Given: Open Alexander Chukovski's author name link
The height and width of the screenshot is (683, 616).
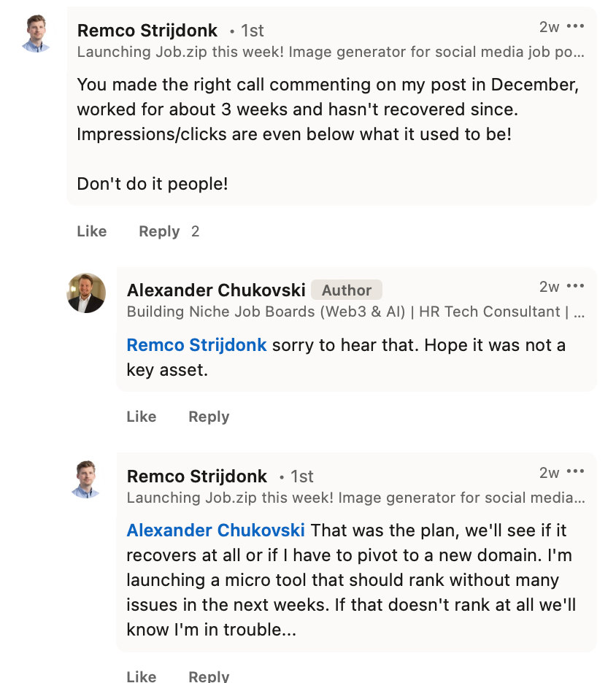Looking at the screenshot, I should pyautogui.click(x=216, y=290).
